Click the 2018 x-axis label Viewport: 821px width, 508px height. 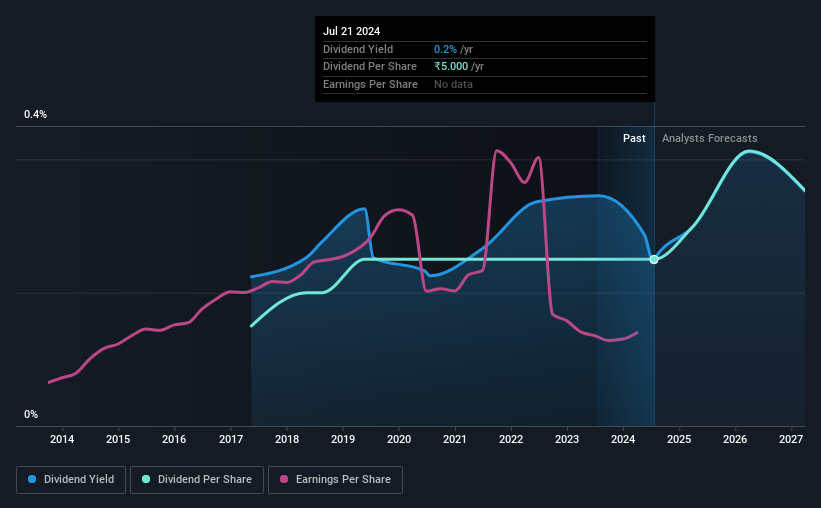tap(287, 439)
